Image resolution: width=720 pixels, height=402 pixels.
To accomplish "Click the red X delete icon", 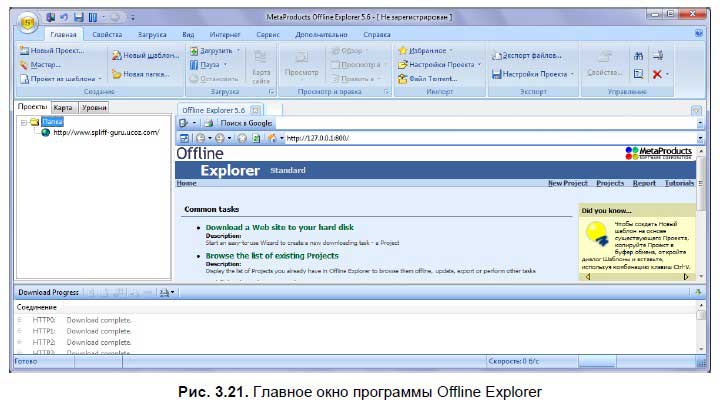I will tap(657, 74).
